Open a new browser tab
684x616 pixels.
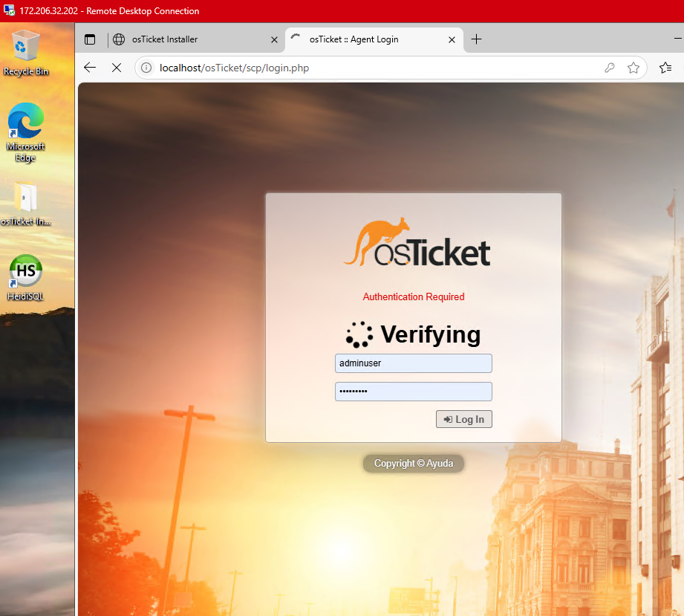click(x=476, y=39)
